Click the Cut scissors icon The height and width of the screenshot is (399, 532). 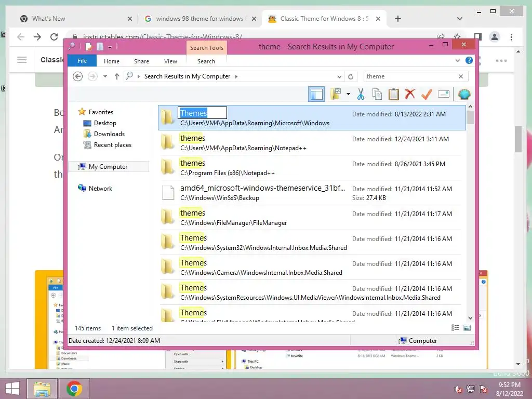[x=361, y=94]
